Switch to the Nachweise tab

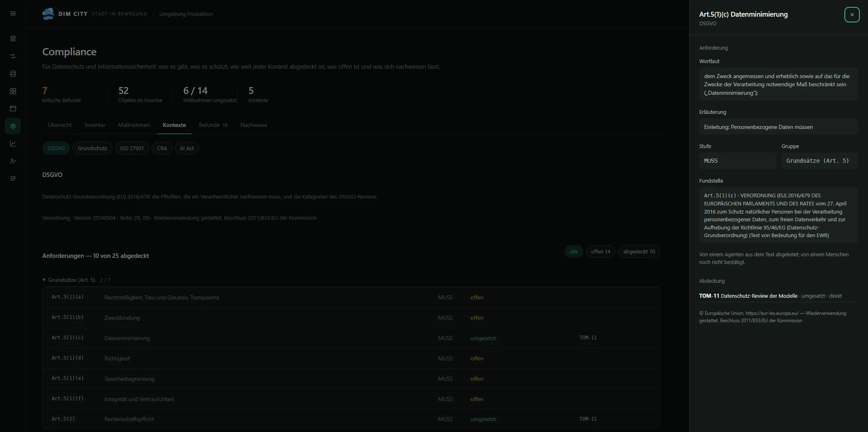(x=254, y=125)
